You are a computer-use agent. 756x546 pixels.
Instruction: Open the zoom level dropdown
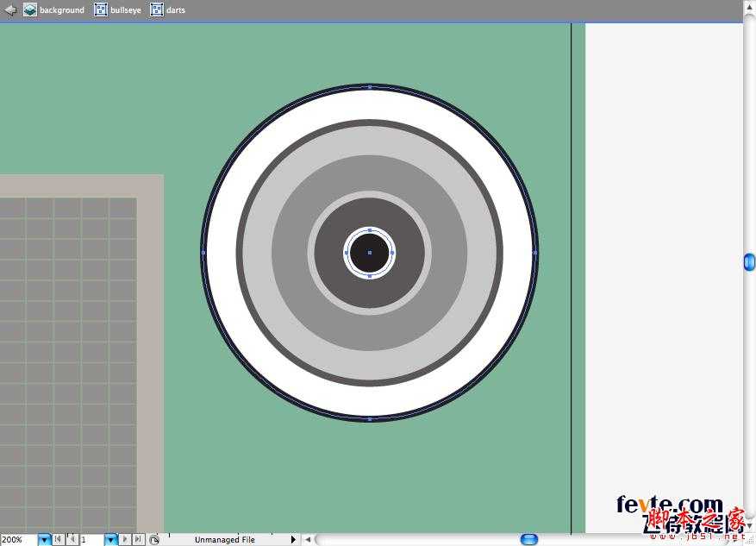(x=44, y=540)
